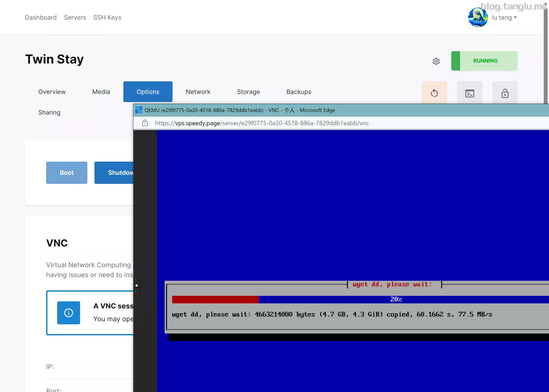
Task: Expand the noVNC side panel handle
Action: (137, 285)
